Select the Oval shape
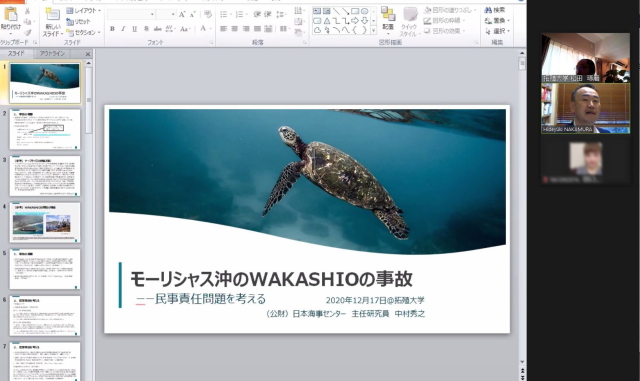Image resolution: width=640 pixels, height=381 pixels. 364,11
